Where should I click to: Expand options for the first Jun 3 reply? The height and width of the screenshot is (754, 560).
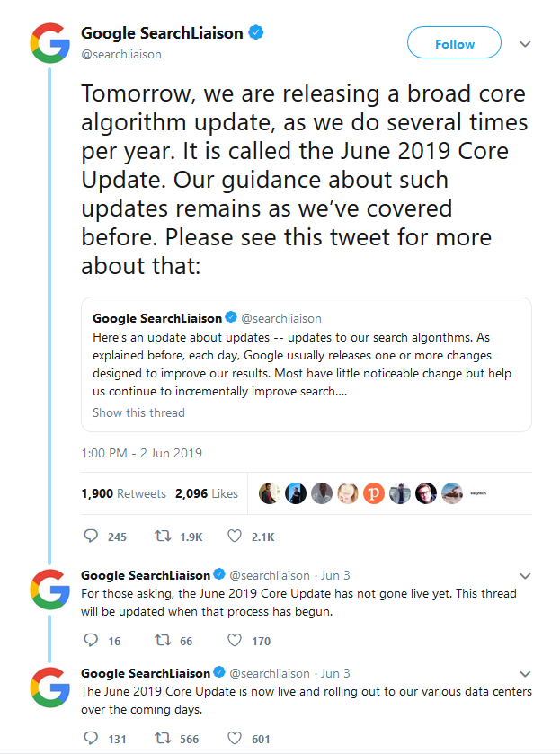[x=526, y=575]
